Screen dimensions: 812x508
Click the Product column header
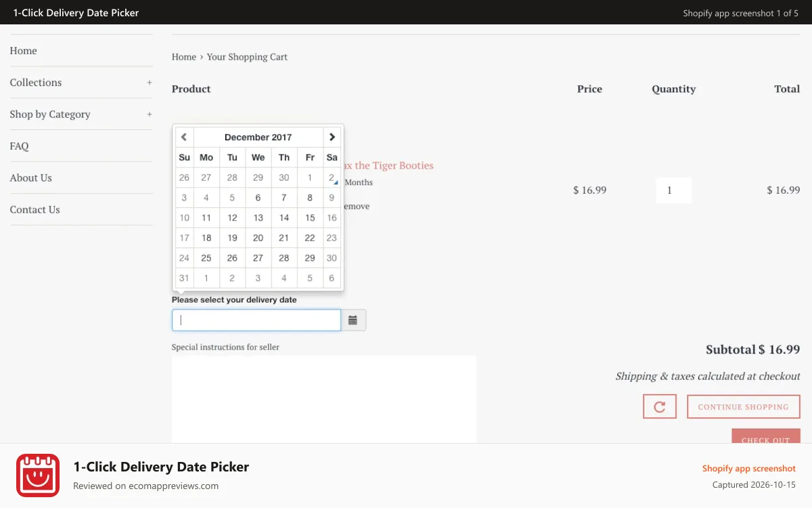(191, 89)
